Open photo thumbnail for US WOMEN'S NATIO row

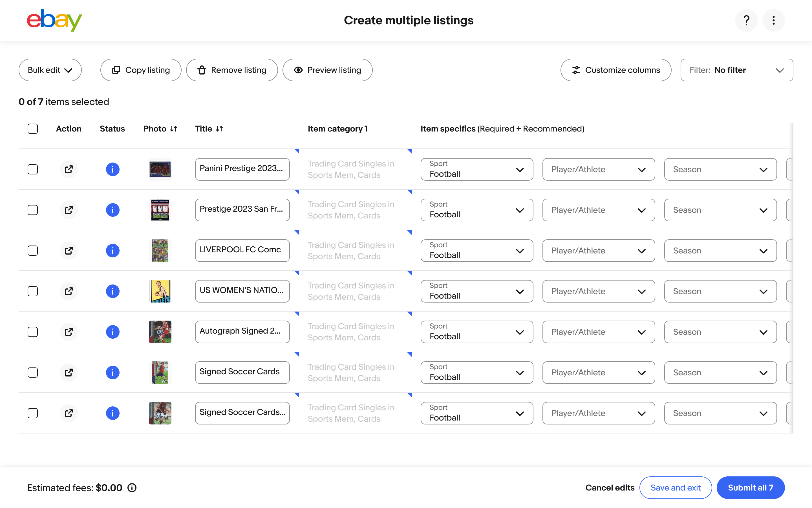pyautogui.click(x=160, y=291)
